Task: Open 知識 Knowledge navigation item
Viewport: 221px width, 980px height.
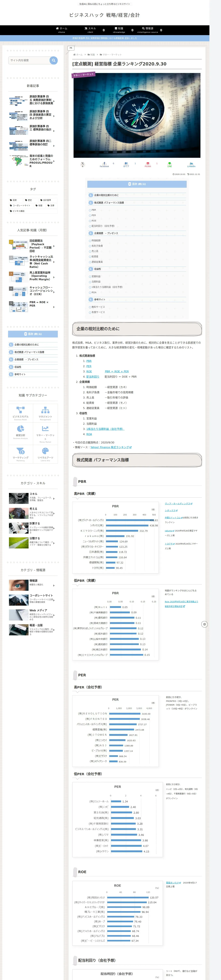Action: click(x=119, y=30)
